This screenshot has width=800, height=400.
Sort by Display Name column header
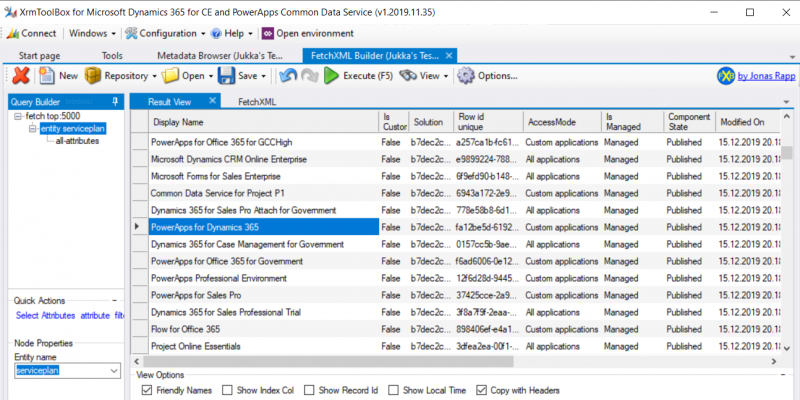pyautogui.click(x=263, y=122)
